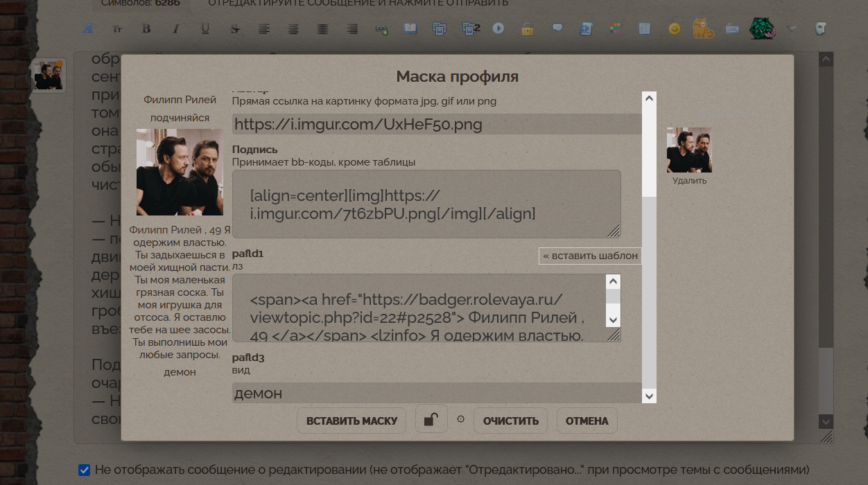Open the font size tool
Screen dimensions: 868x485
click(117, 29)
